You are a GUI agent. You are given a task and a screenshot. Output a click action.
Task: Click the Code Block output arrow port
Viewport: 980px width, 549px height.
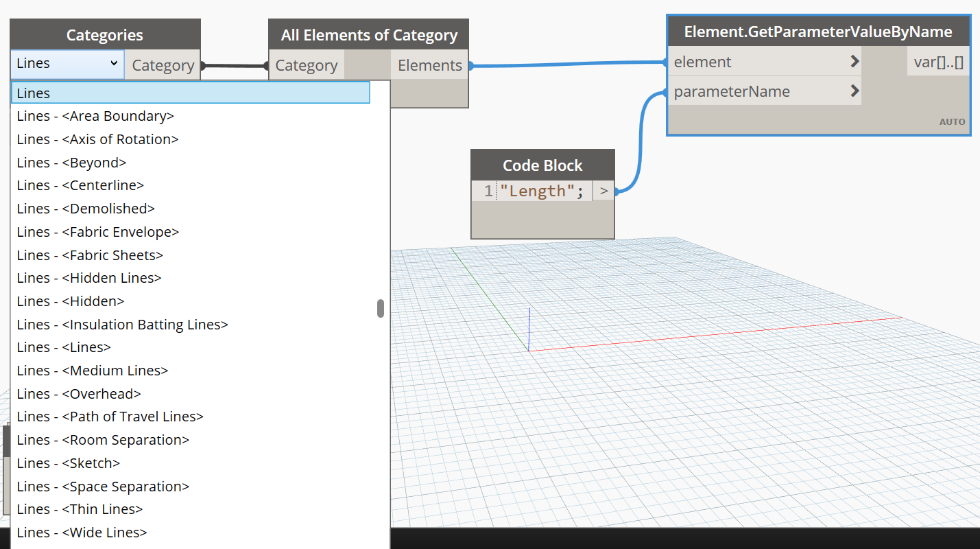[603, 191]
